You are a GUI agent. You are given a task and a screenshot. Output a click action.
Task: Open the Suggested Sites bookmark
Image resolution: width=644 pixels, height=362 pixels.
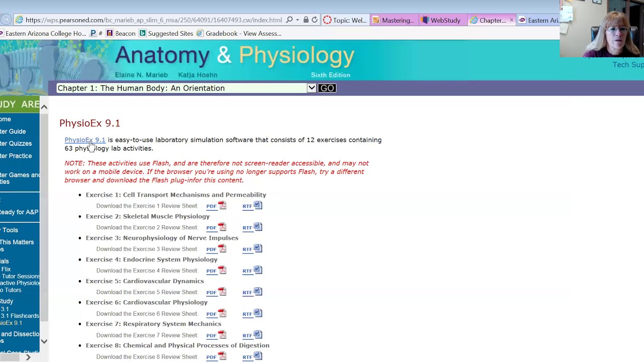tap(166, 34)
